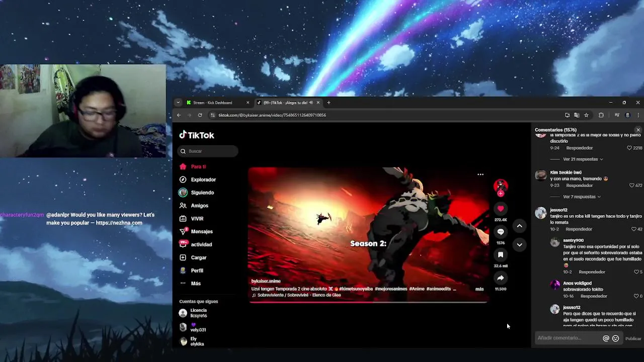Reload the page
This screenshot has width=644, height=362.
click(x=200, y=115)
